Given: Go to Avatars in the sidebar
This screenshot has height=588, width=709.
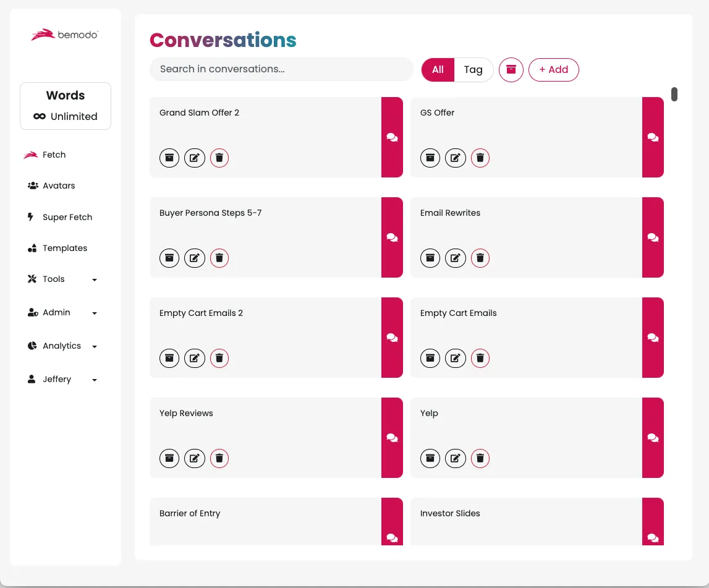Looking at the screenshot, I should (x=59, y=185).
